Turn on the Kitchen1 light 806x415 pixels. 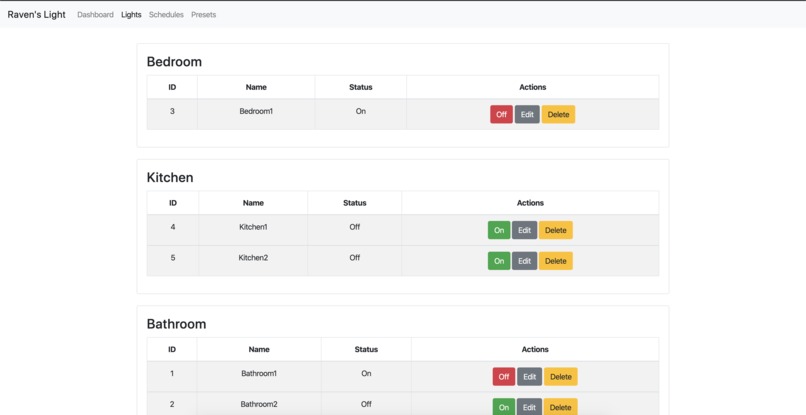click(x=499, y=230)
